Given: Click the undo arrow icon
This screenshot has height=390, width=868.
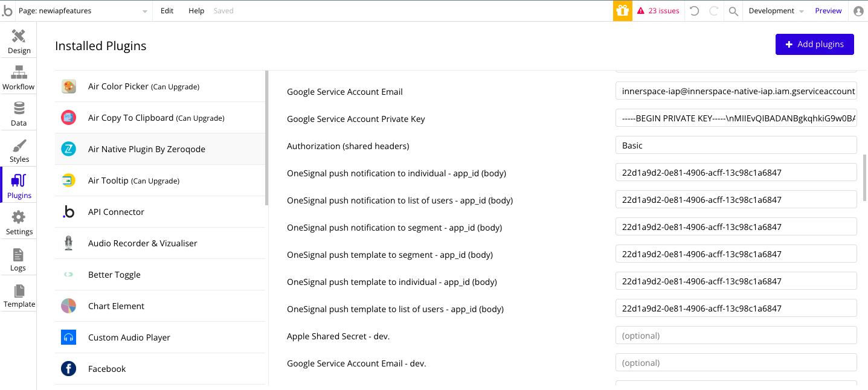Looking at the screenshot, I should [695, 11].
